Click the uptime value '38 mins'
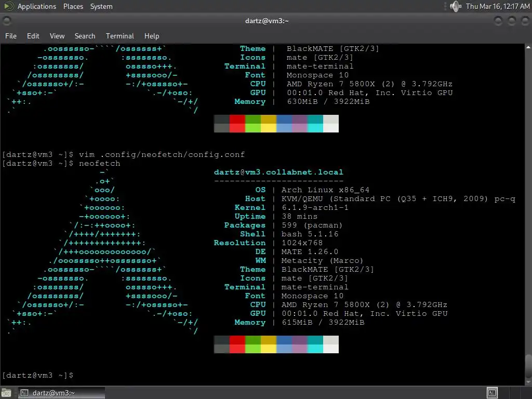The height and width of the screenshot is (399, 532). pos(300,217)
